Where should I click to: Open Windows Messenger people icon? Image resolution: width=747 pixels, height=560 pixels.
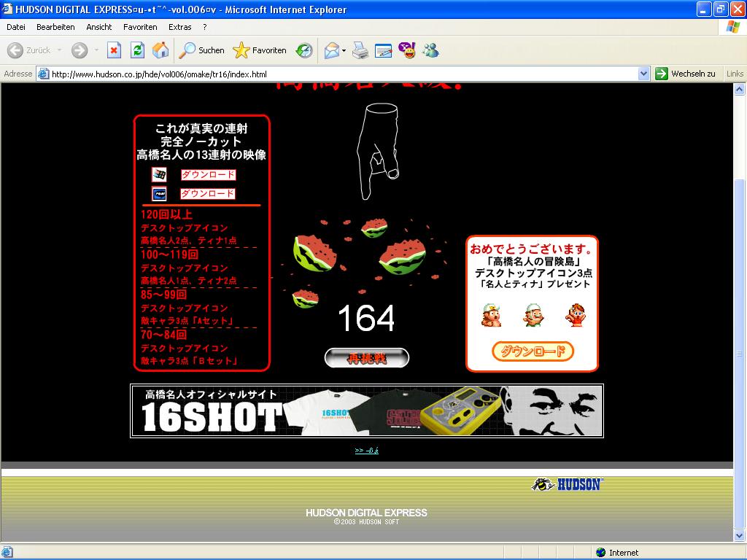[430, 50]
